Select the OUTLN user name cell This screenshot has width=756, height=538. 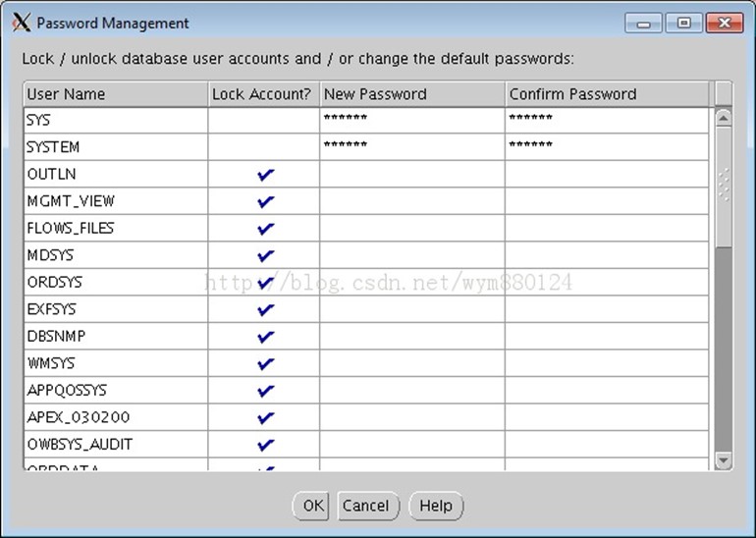pos(116,174)
